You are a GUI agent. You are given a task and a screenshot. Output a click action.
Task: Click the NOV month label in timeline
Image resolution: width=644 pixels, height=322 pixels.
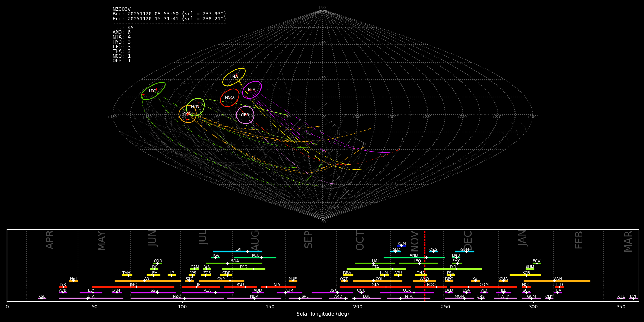(415, 240)
